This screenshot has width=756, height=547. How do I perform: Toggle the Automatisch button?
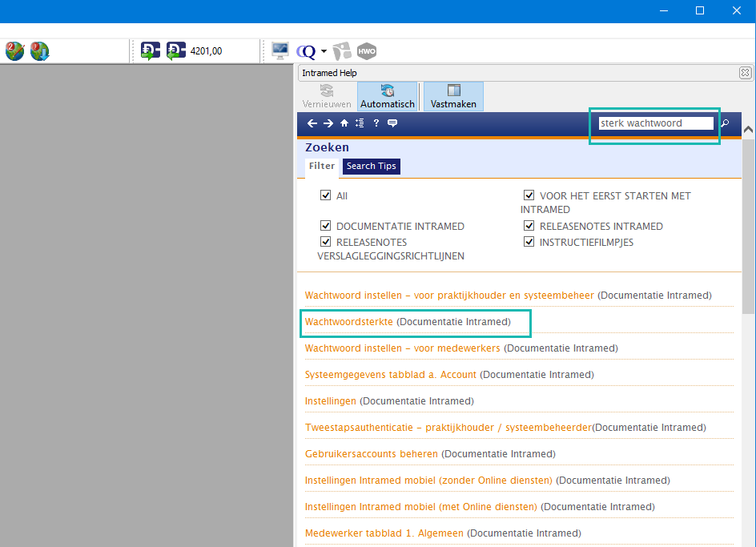pyautogui.click(x=387, y=96)
